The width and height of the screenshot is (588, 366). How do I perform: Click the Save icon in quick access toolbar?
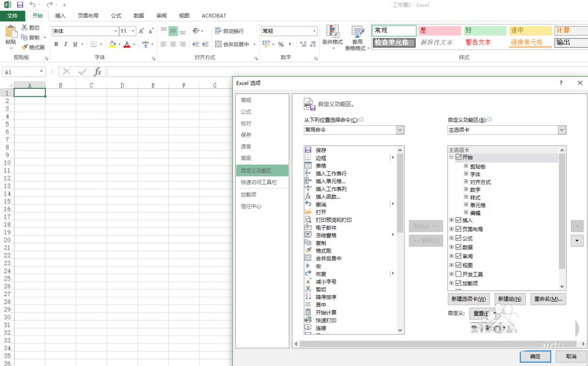(20, 5)
